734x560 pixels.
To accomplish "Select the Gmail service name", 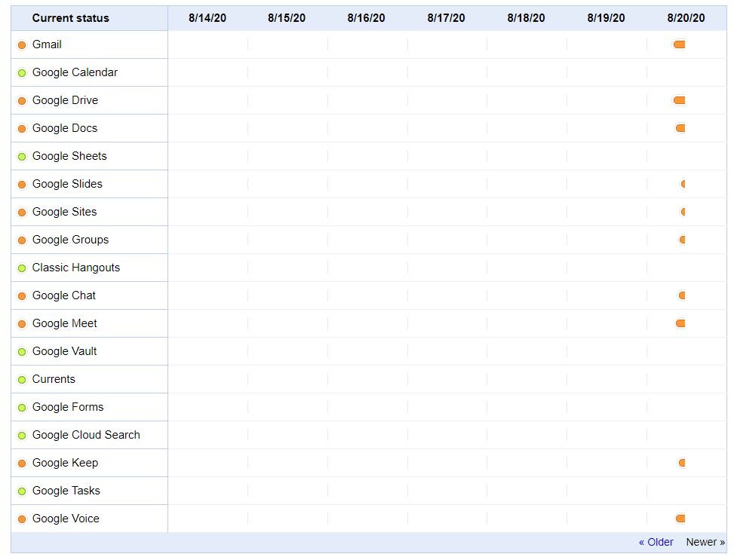I will point(47,44).
